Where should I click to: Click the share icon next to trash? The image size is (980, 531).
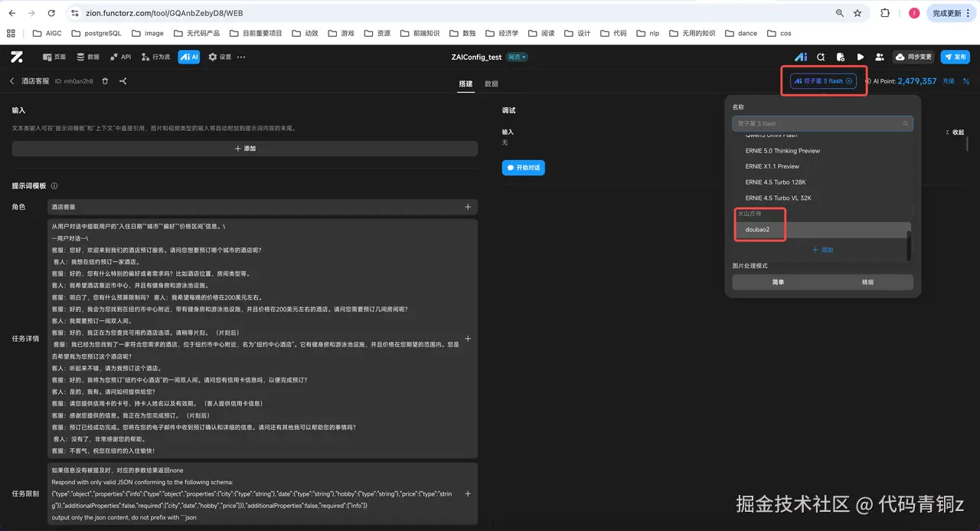tap(123, 81)
